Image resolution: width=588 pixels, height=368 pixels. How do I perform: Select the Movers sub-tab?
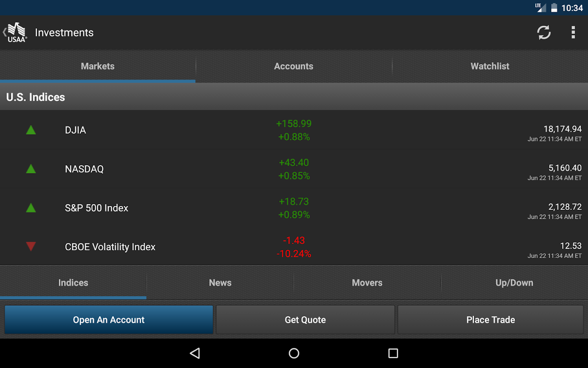coord(367,283)
